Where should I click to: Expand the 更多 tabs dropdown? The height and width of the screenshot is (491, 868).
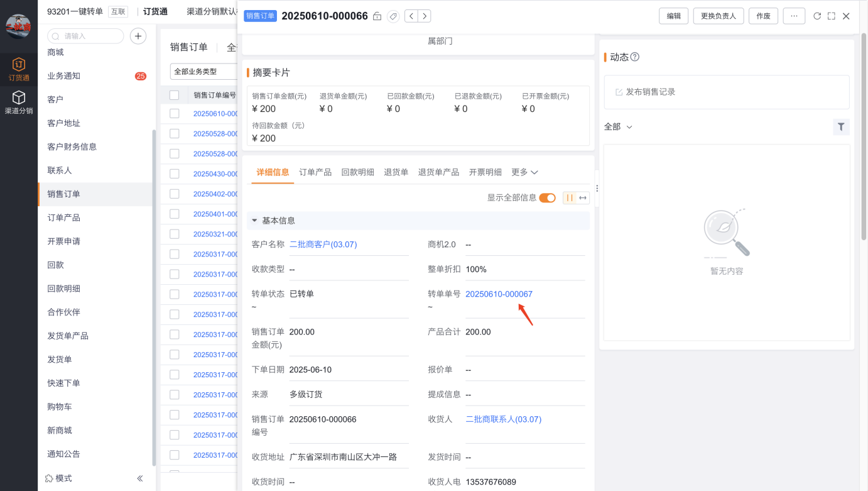pos(524,172)
